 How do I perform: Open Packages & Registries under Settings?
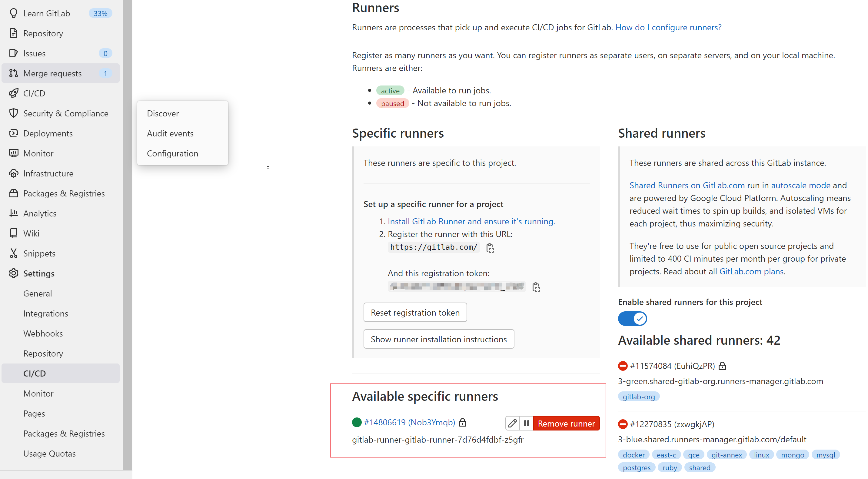[64, 433]
